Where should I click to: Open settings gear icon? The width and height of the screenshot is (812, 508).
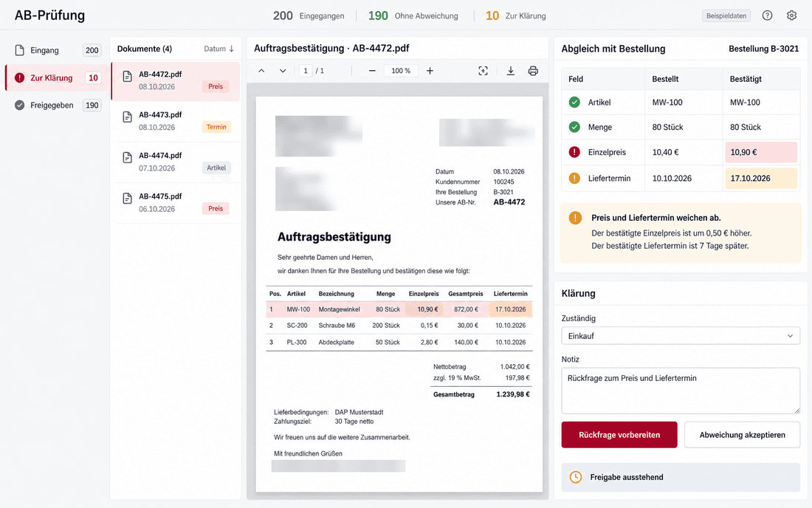pos(791,16)
